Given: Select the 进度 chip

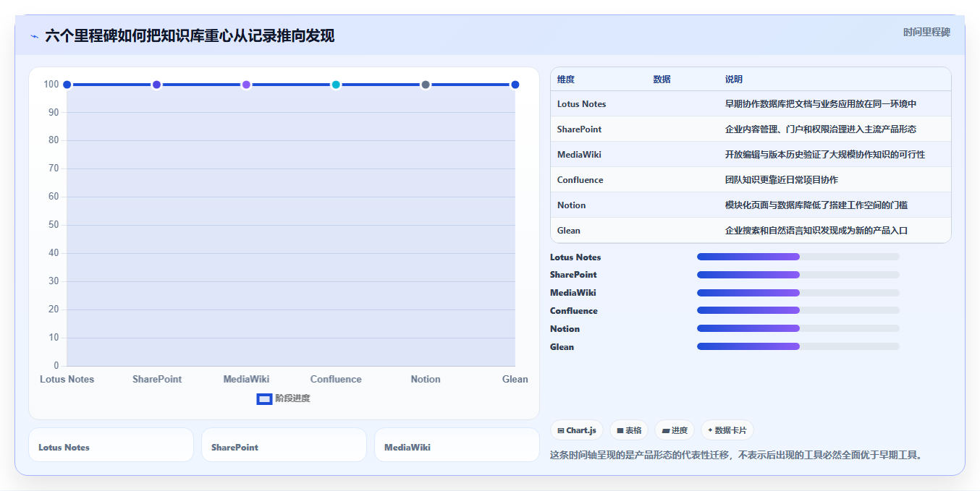Looking at the screenshot, I should (675, 430).
